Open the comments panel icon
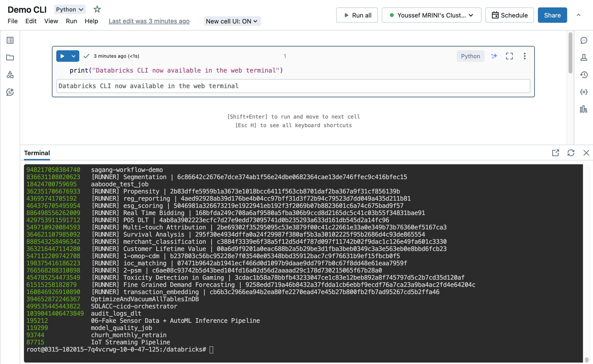Screen dimensions: 593x364 coord(584,40)
